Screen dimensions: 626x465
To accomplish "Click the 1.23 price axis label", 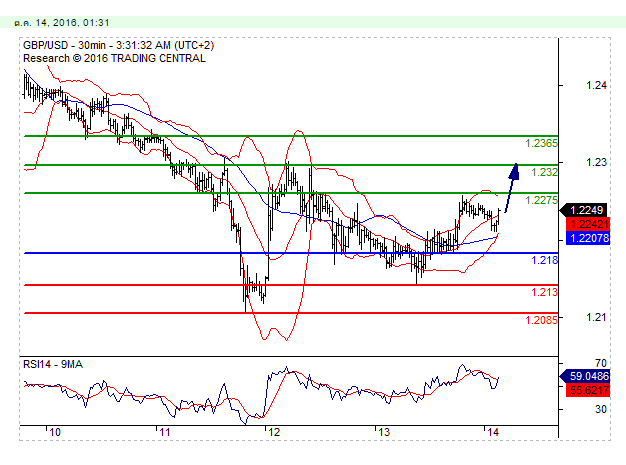I will (x=596, y=162).
